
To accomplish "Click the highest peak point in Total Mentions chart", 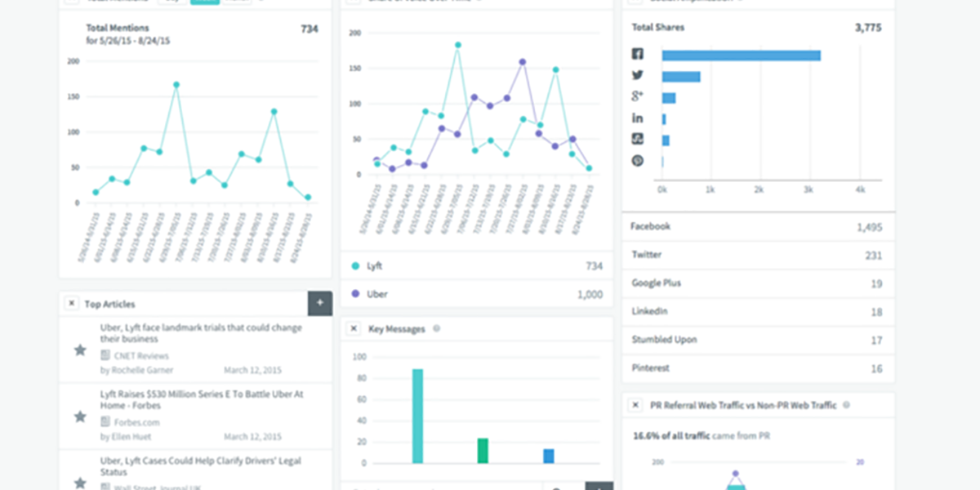I will coord(176,84).
